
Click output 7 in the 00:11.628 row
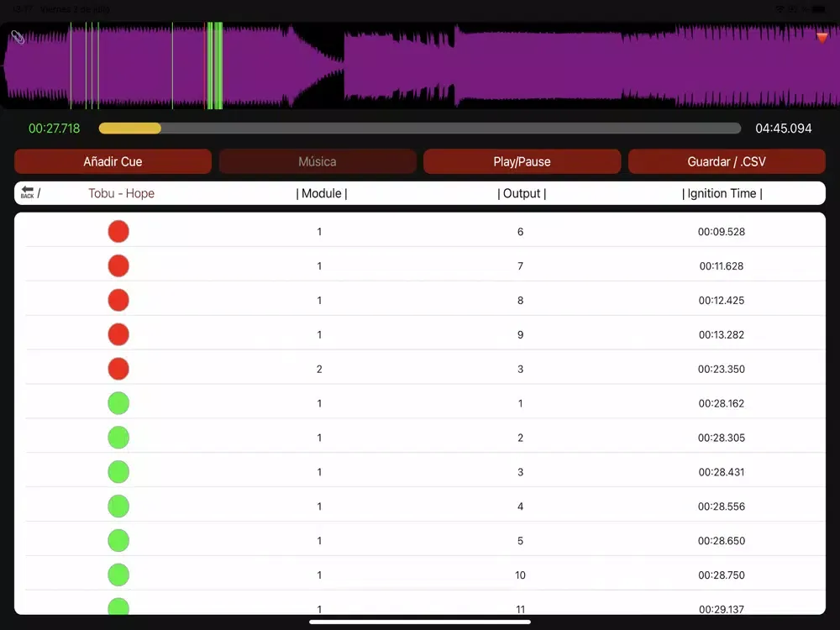[520, 266]
